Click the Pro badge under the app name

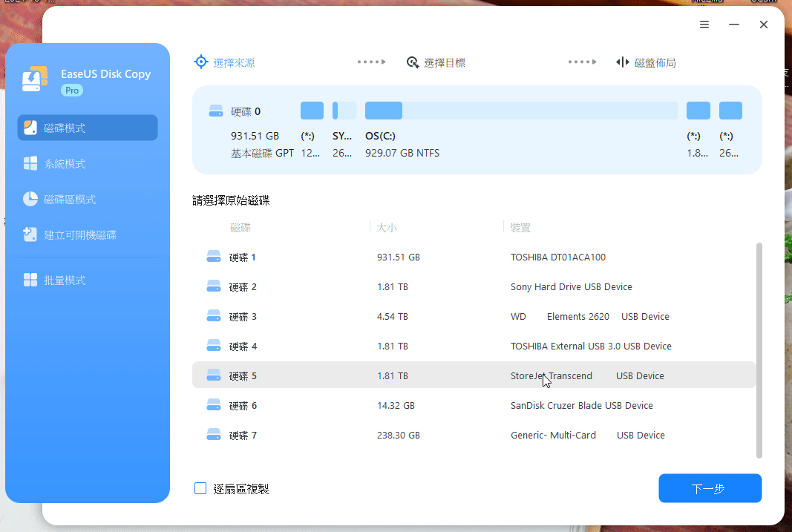click(x=72, y=91)
